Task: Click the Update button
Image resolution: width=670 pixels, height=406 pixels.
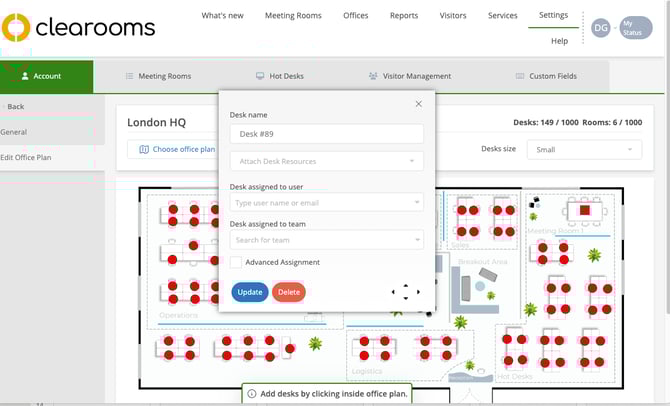Action: [x=250, y=292]
